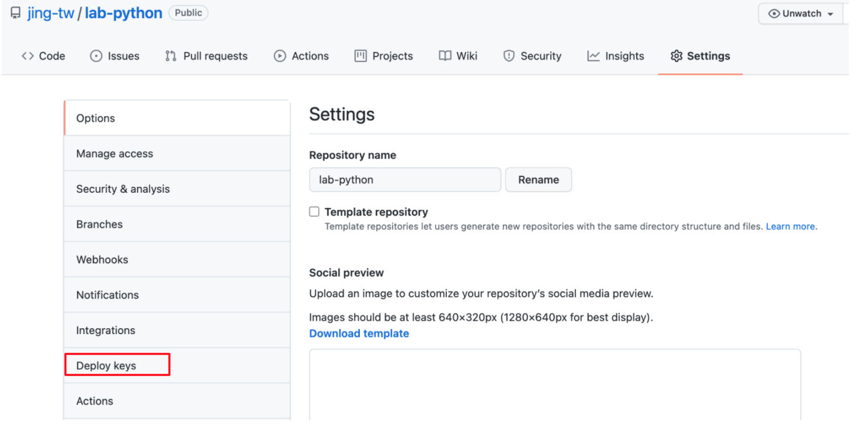Open the Learn more link
868x431 pixels.
coord(791,227)
